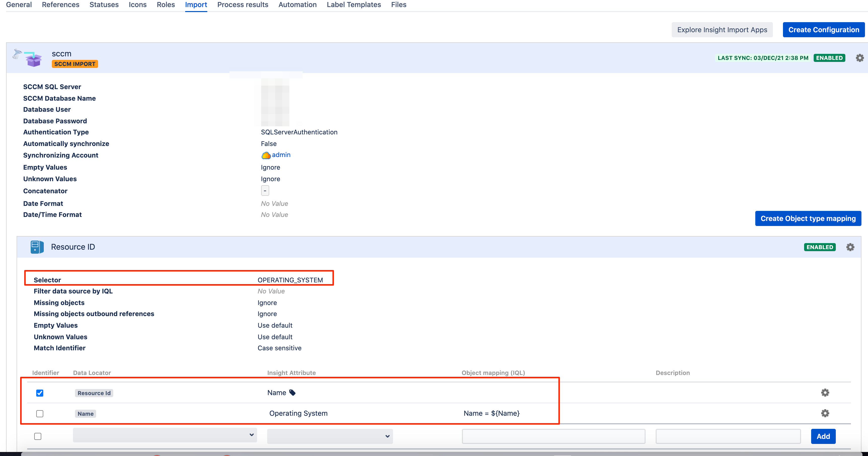
Task: Expand the Insight Attribute dropdown
Action: (x=330, y=436)
